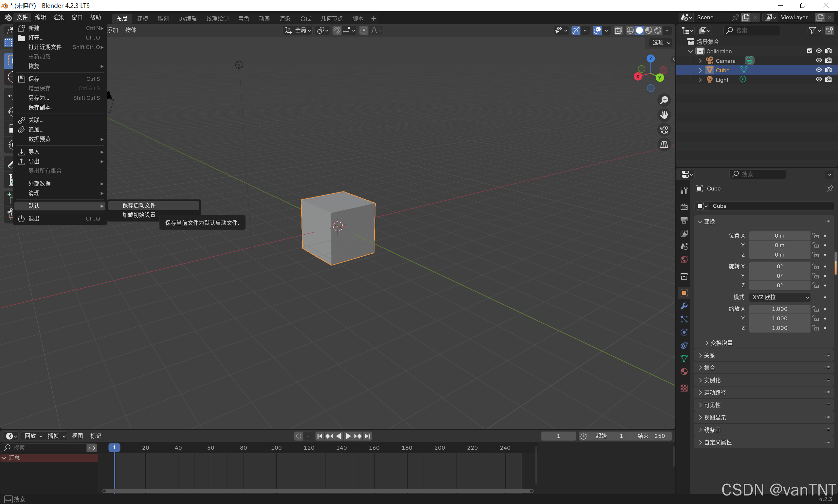Toggle camera view icon in viewport
The width and height of the screenshot is (838, 504).
click(x=664, y=130)
